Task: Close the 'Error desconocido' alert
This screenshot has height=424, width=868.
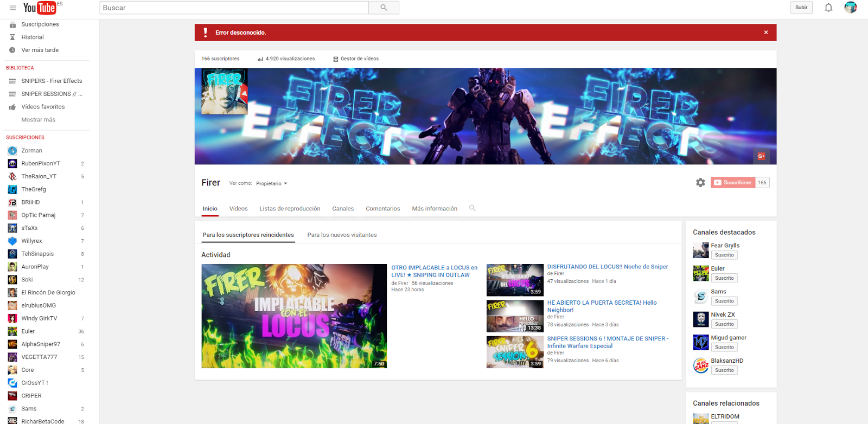Action: (x=766, y=33)
